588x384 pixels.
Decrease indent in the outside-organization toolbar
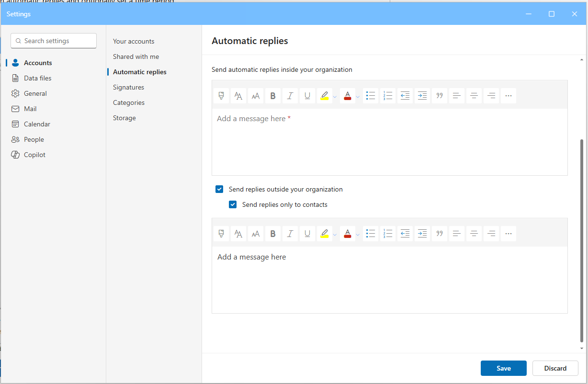[405, 234]
